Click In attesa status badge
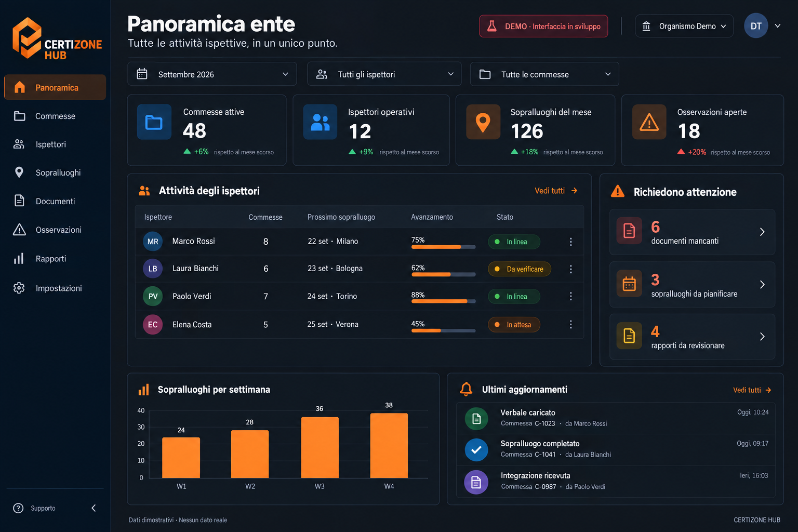This screenshot has width=798, height=532. point(514,325)
